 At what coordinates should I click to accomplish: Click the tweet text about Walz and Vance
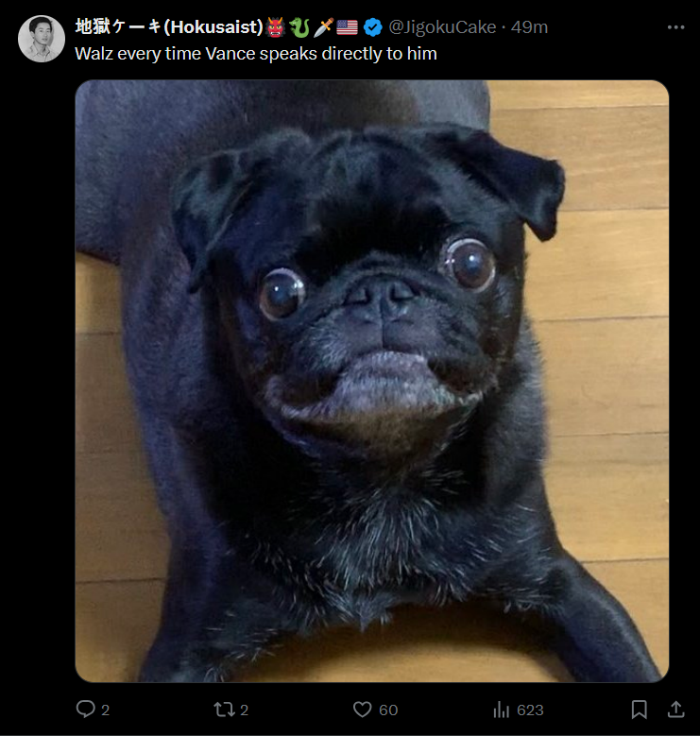tap(256, 54)
